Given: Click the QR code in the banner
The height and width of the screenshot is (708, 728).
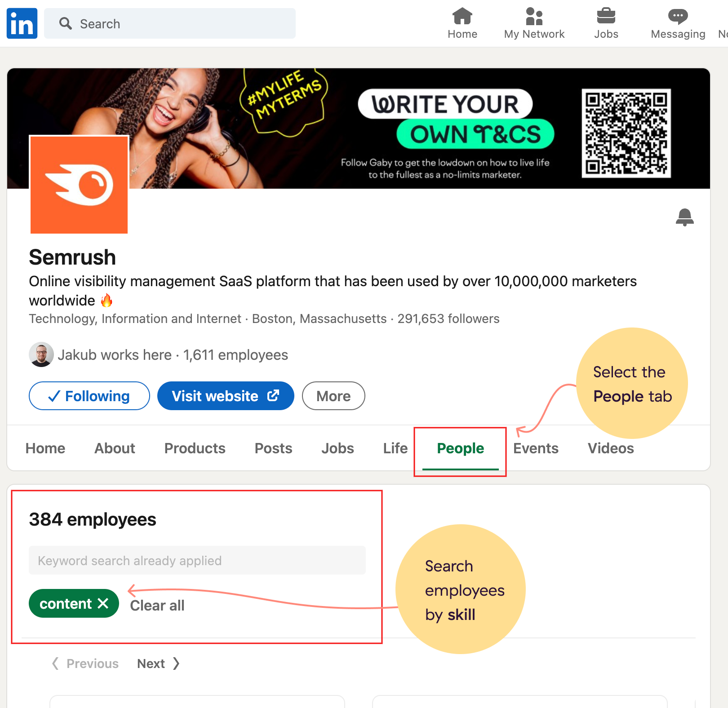Looking at the screenshot, I should point(626,133).
